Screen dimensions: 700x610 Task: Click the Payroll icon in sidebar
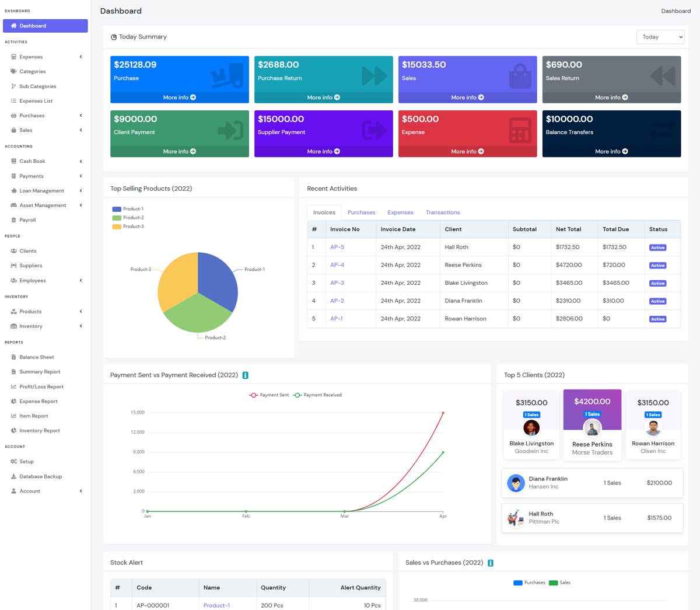(13, 220)
